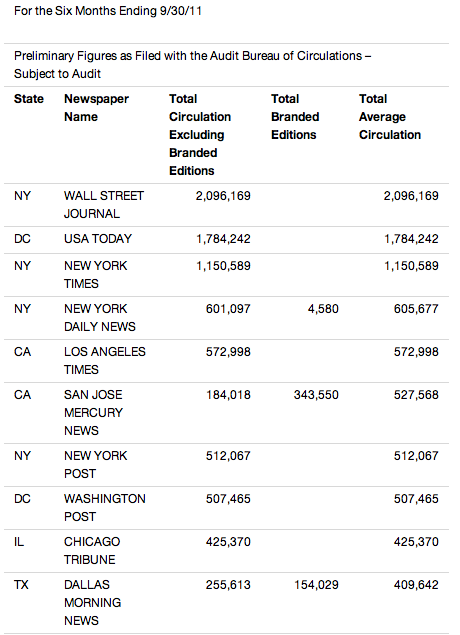Select the Total Average Circulation header
The image size is (460, 635).
click(x=390, y=117)
